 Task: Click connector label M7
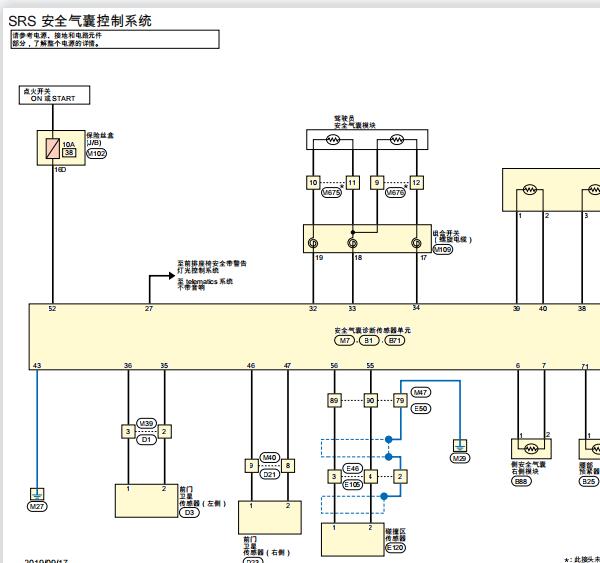(344, 341)
